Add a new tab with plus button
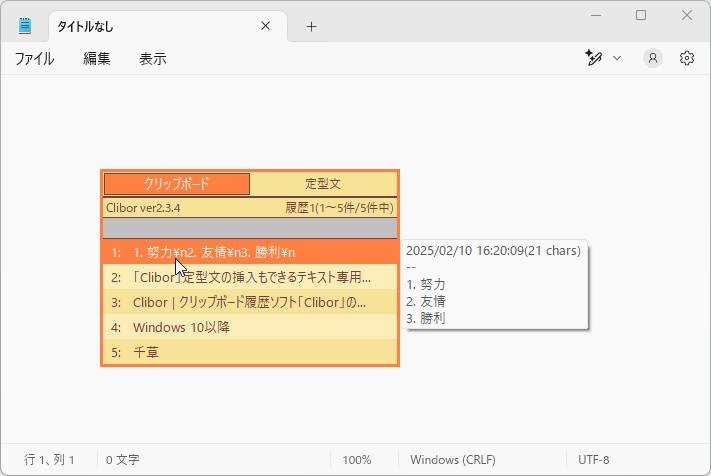 311,27
